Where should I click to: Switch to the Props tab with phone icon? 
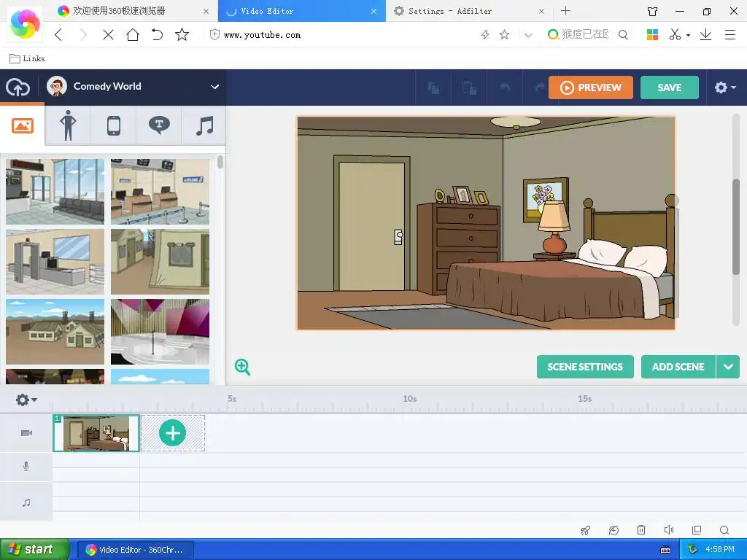[x=113, y=125]
